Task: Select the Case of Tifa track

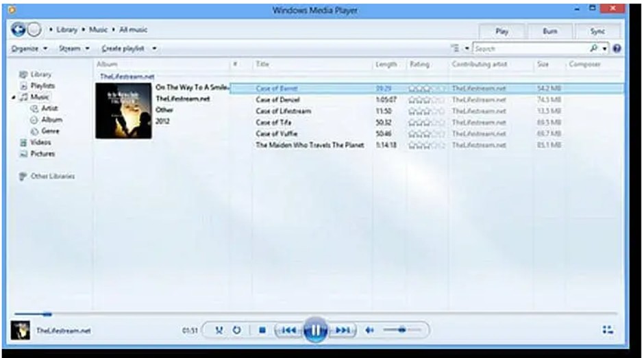Action: pos(273,123)
